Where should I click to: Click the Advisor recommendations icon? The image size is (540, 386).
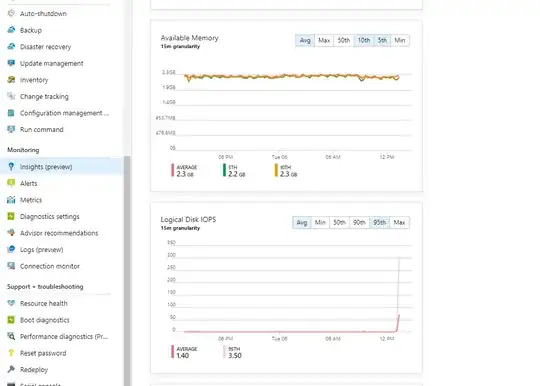tap(11, 233)
